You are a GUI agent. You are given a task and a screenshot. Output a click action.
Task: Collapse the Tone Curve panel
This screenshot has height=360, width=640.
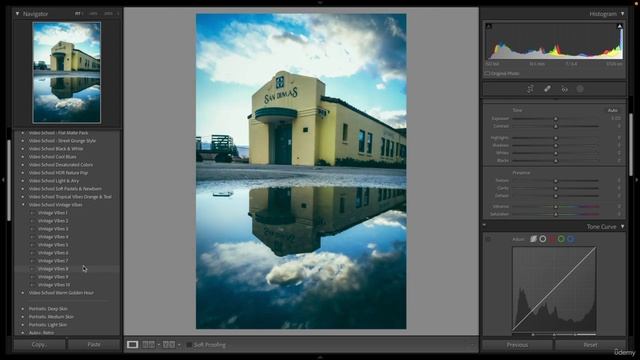[x=622, y=226]
